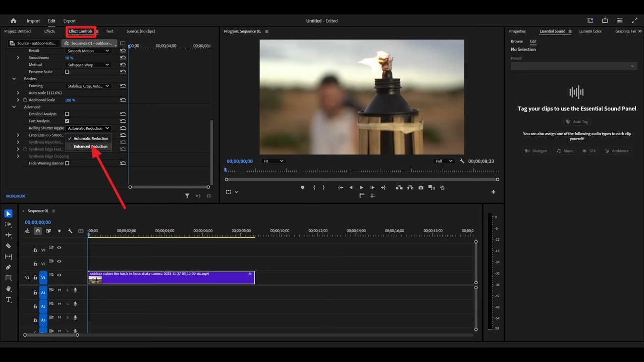This screenshot has width=644, height=362.
Task: Click the Export Frame camera icon
Action: 422,188
